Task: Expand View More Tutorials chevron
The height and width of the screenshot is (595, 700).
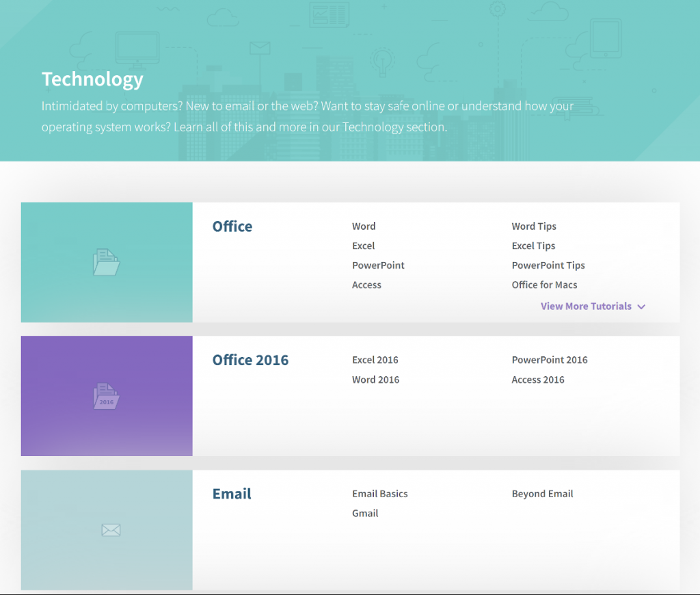Action: pos(641,307)
